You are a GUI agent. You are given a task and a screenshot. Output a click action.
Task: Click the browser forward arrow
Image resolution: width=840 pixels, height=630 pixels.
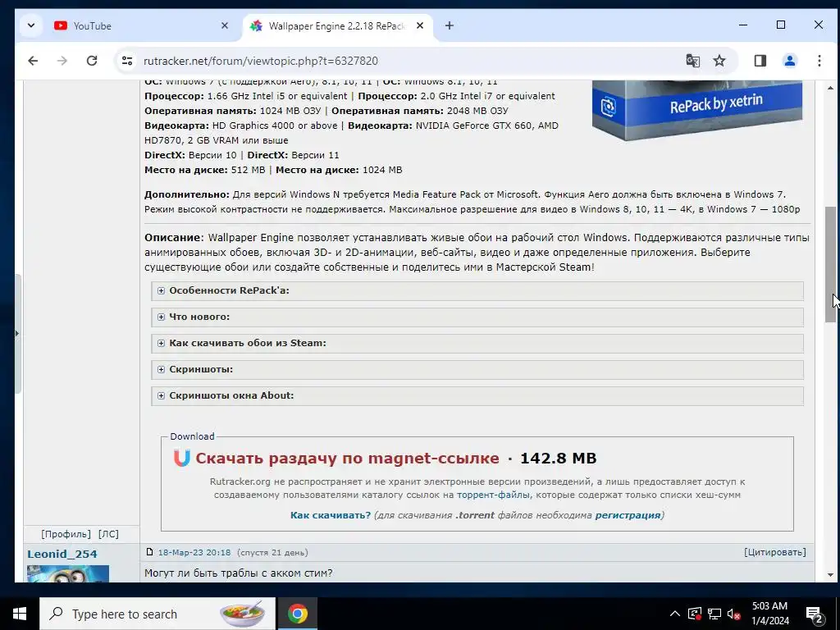(62, 61)
